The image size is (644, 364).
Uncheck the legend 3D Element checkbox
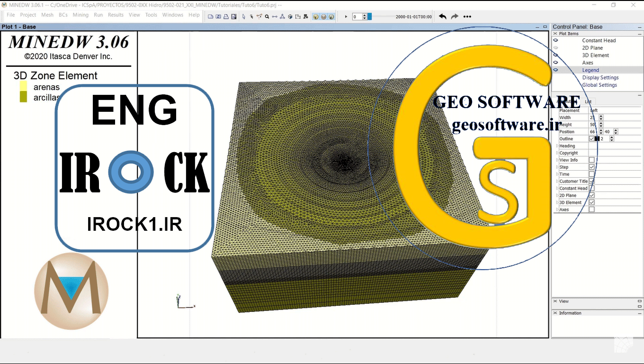click(x=591, y=202)
